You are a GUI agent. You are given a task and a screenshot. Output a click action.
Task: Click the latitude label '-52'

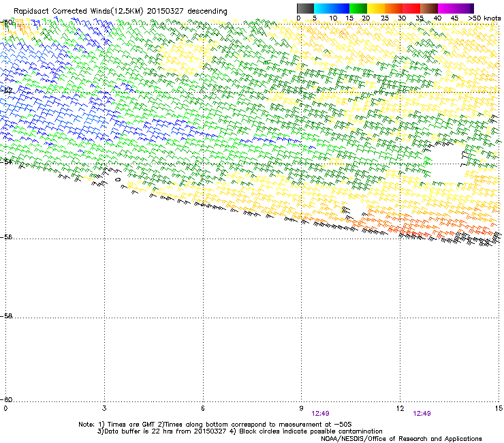click(x=6, y=91)
